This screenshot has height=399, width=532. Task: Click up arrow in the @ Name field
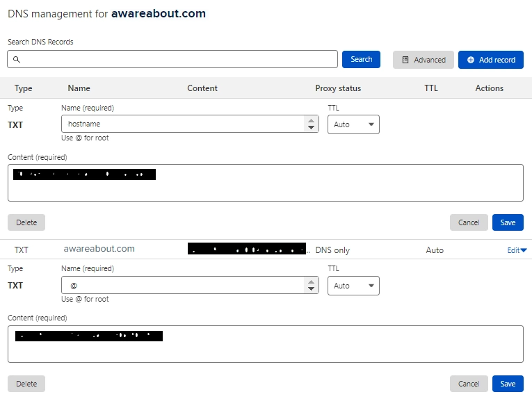coord(311,282)
